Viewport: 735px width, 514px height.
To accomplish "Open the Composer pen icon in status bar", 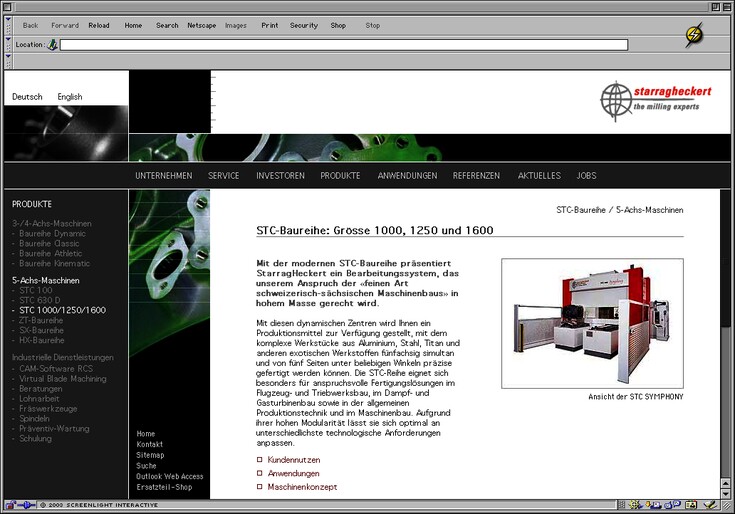I will pyautogui.click(x=711, y=505).
